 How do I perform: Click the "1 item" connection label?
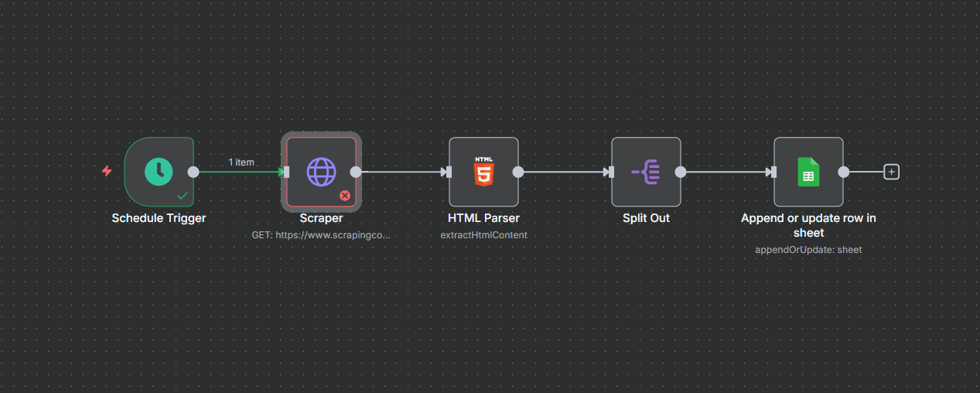click(241, 162)
